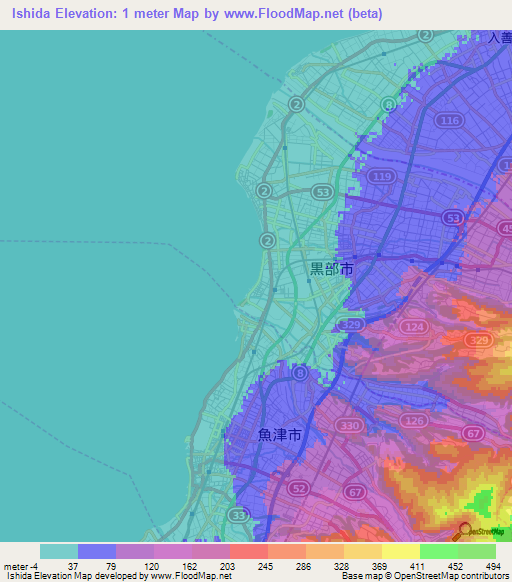
Task: Select route 2 shield adjacent to teal 53 shield
Action: [x=264, y=191]
